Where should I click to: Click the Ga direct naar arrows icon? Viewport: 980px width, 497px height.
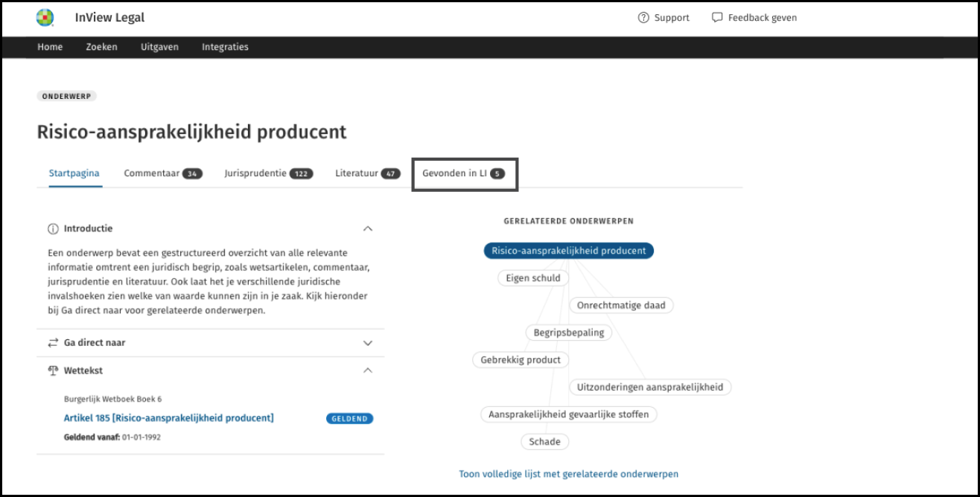tap(53, 343)
